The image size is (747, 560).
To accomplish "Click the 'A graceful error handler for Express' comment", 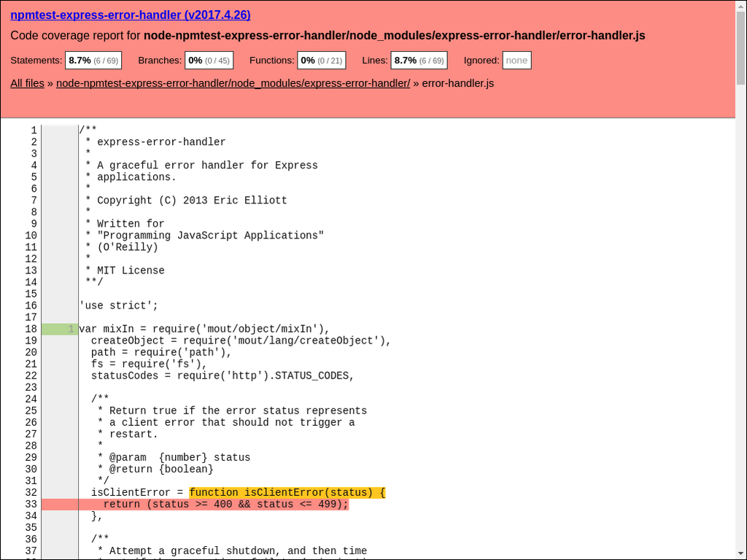I will tap(207, 166).
